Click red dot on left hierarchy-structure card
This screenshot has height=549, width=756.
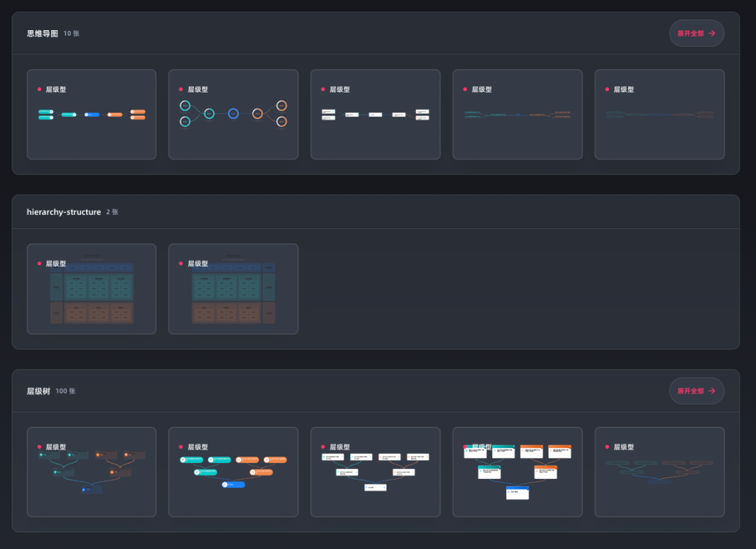[39, 264]
